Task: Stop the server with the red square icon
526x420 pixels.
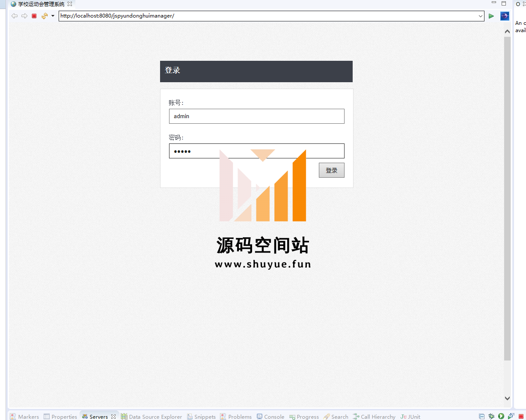Action: click(521, 416)
